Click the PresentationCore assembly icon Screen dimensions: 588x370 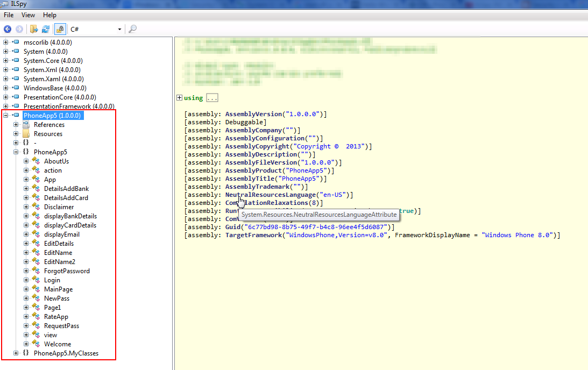(16, 97)
